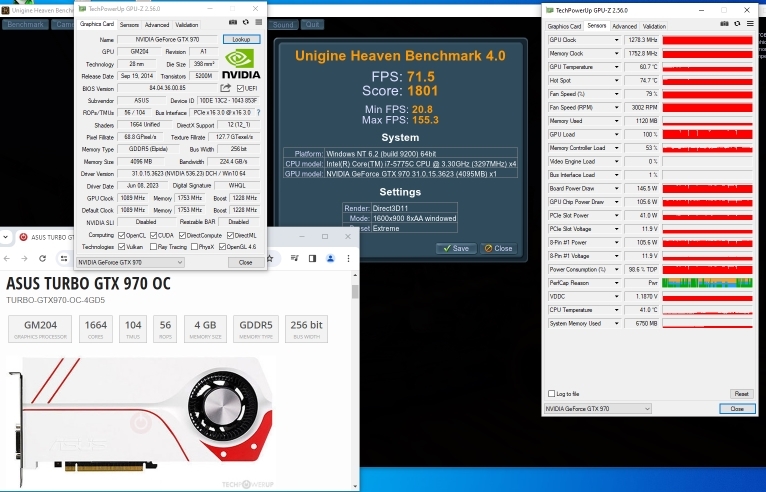The height and width of the screenshot is (492, 766).
Task: Toggle the OpenCL checkbox
Action: click(122, 235)
